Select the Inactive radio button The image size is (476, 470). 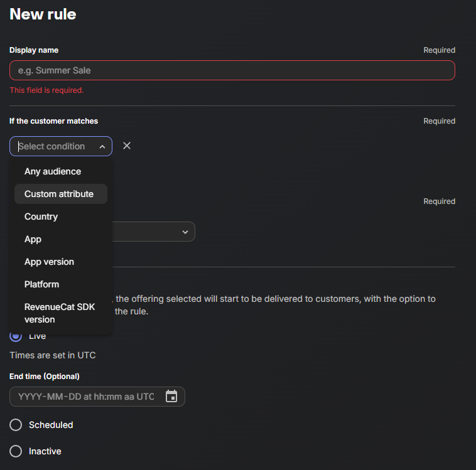pos(16,451)
